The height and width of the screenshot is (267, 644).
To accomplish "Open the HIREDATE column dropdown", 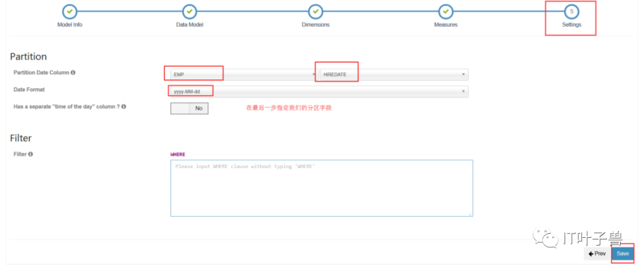I will [x=394, y=74].
